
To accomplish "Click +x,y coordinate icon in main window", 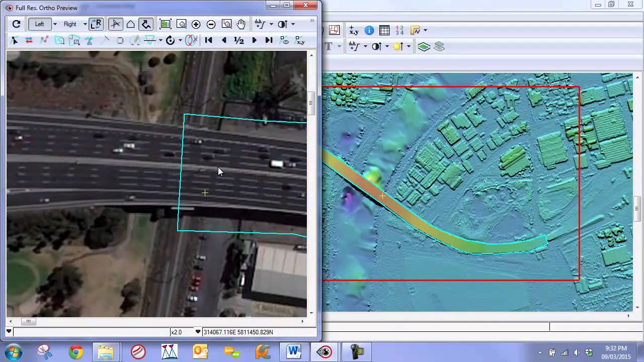I will coord(354,30).
